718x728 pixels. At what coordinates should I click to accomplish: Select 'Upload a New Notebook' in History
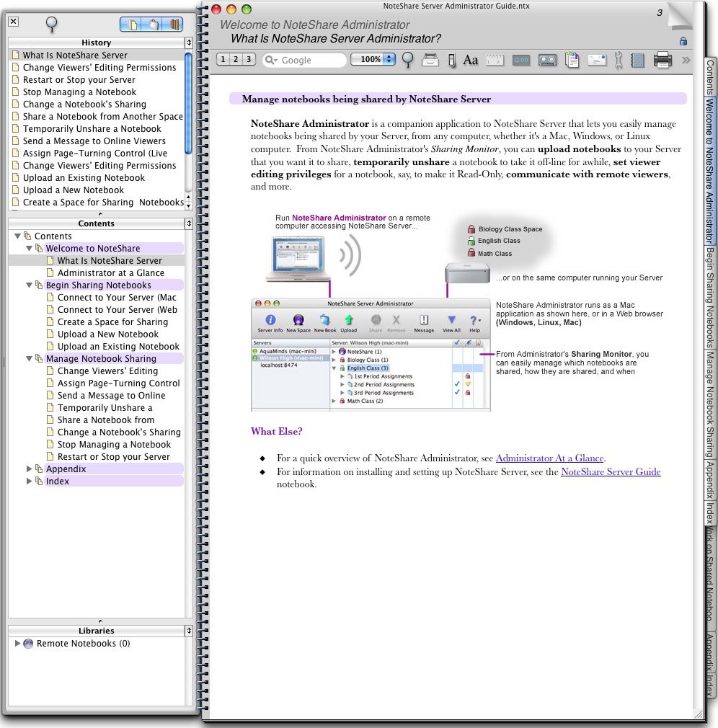click(x=74, y=190)
